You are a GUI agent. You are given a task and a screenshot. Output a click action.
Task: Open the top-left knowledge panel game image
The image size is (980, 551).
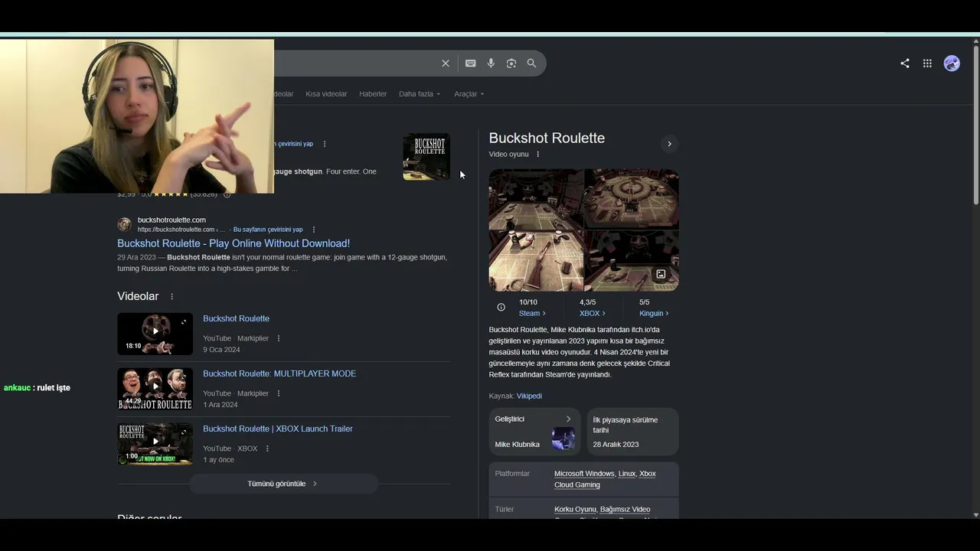coord(536,200)
